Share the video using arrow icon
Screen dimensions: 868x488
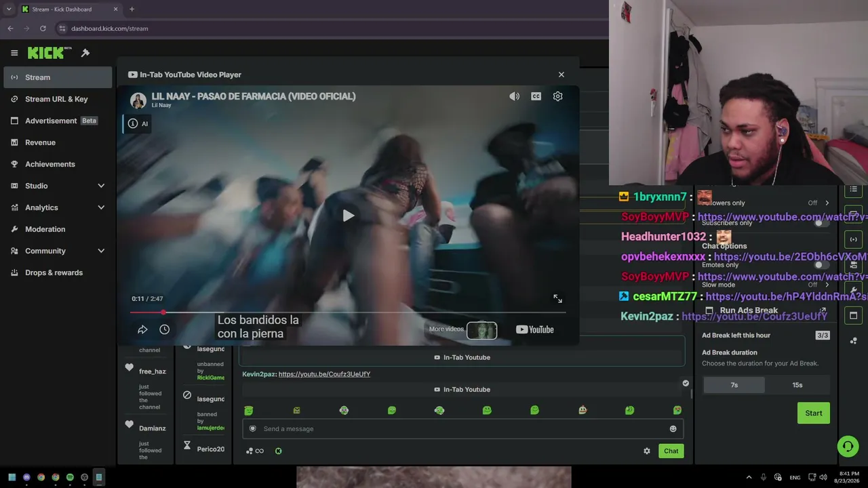pyautogui.click(x=142, y=329)
